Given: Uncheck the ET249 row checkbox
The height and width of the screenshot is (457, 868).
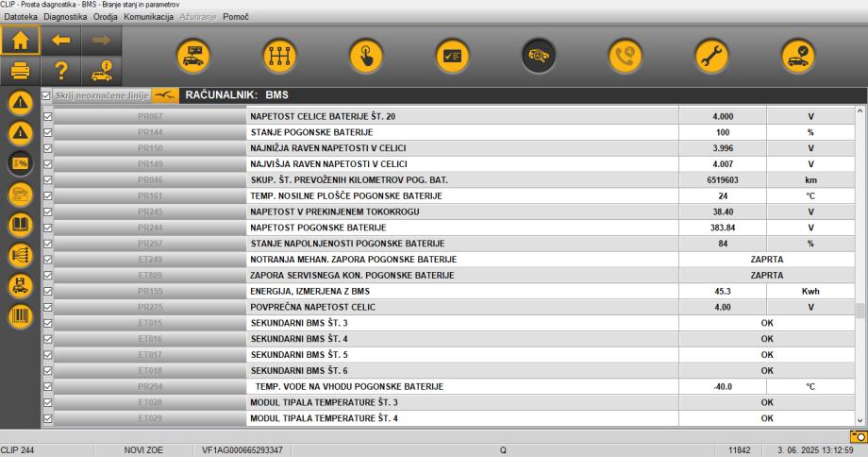Looking at the screenshot, I should coord(47,260).
